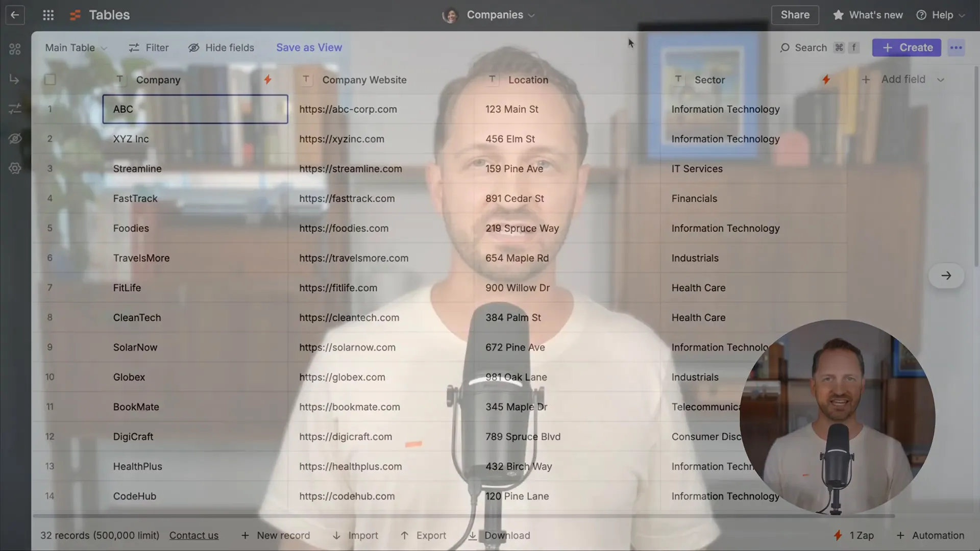980x551 pixels.
Task: Click the grid/apps icon top left
Action: (48, 15)
